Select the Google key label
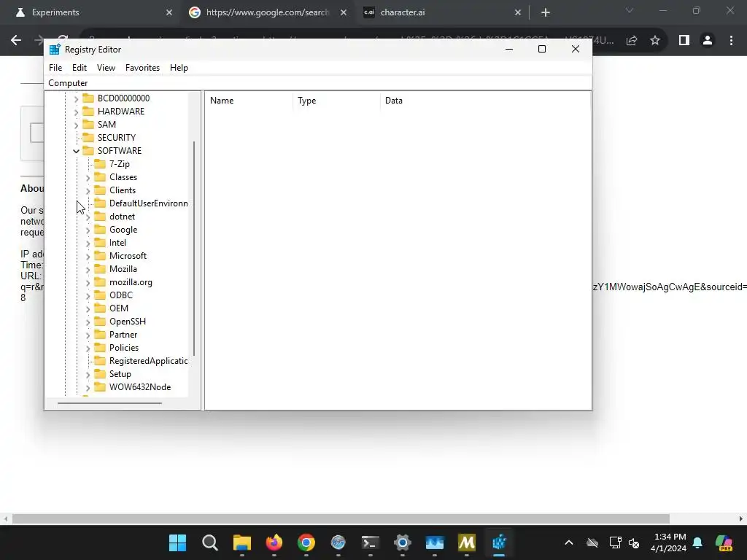747x560 pixels. 123,230
